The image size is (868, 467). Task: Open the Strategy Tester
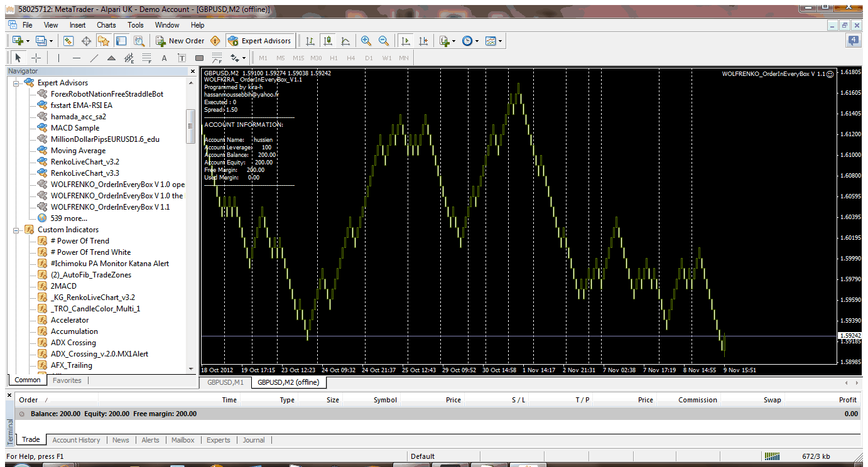pyautogui.click(x=139, y=41)
